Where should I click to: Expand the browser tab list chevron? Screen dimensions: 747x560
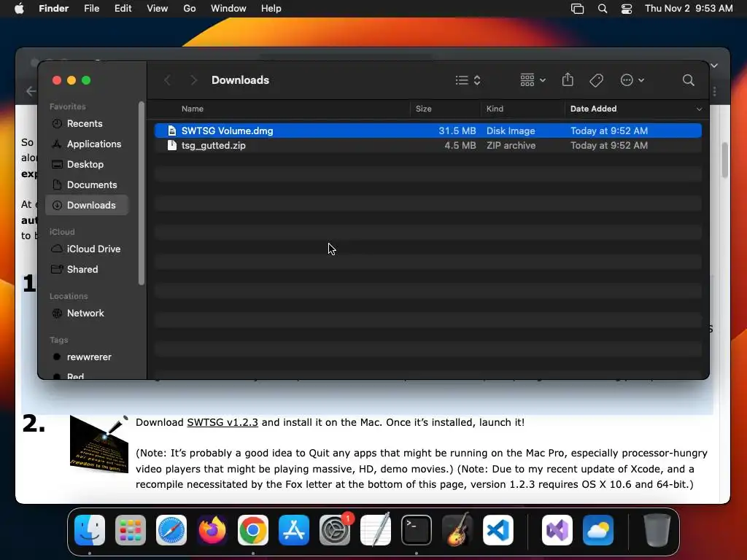(714, 66)
